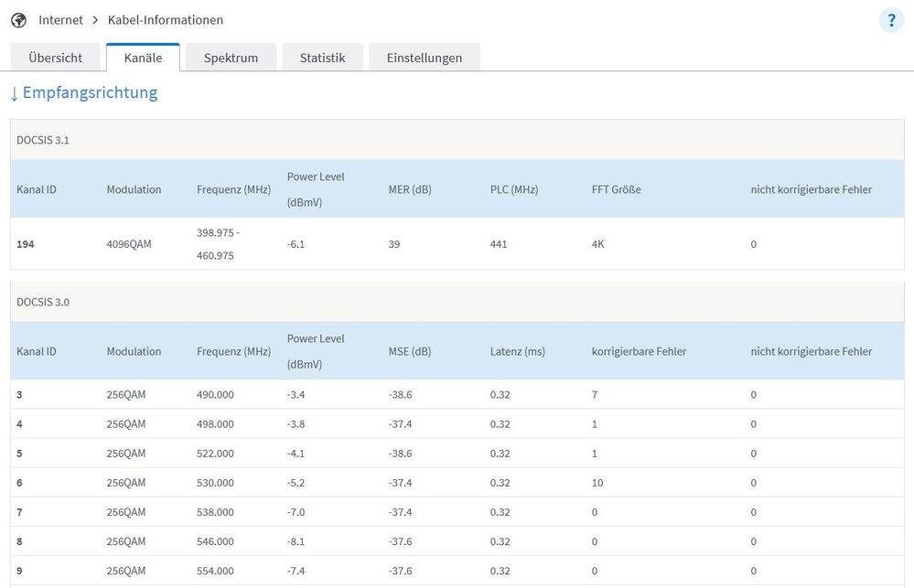The image size is (914, 588).
Task: Click the help question mark icon
Action: (x=891, y=20)
